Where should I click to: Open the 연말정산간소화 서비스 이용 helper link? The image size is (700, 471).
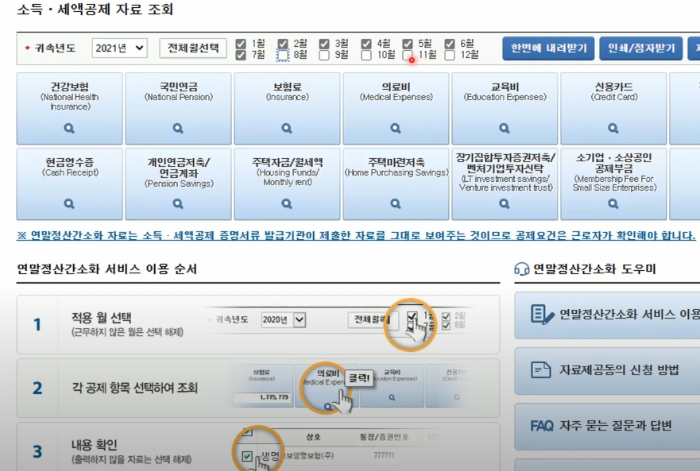607,315
